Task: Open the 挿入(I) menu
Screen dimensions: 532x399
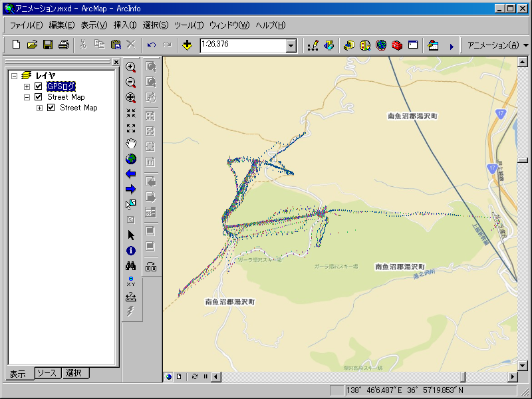Action: point(125,25)
